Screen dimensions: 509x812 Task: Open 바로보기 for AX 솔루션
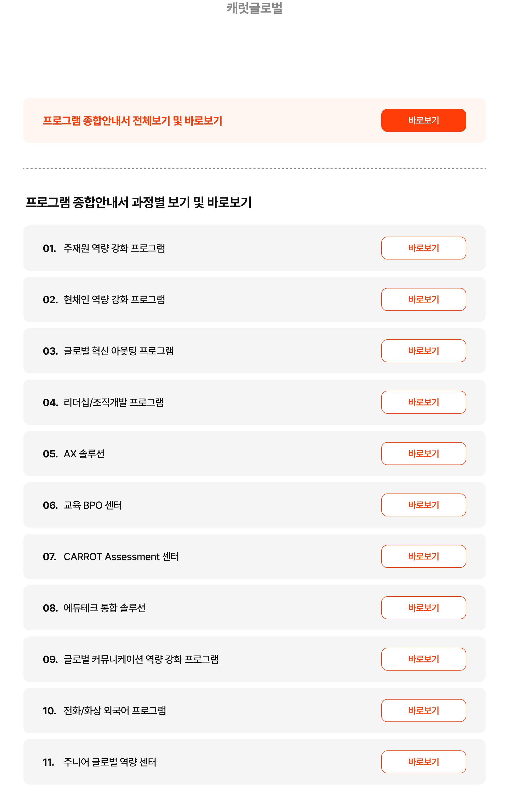[423, 454]
